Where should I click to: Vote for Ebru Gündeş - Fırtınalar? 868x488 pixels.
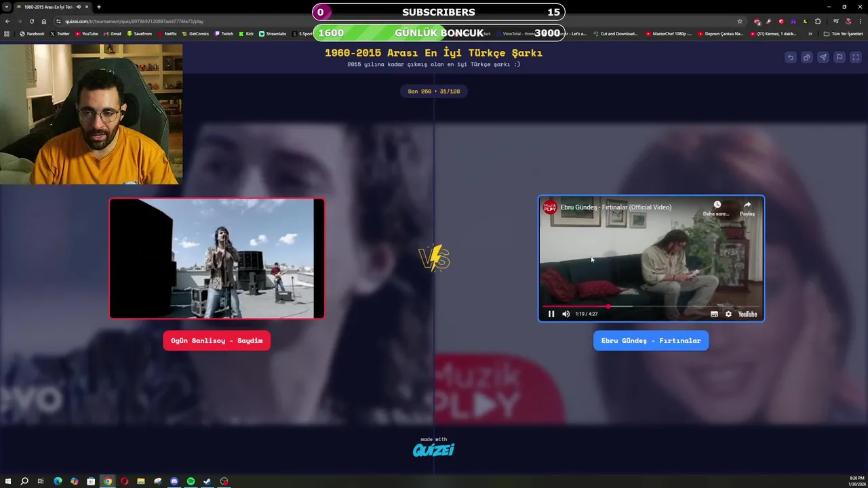click(x=651, y=340)
